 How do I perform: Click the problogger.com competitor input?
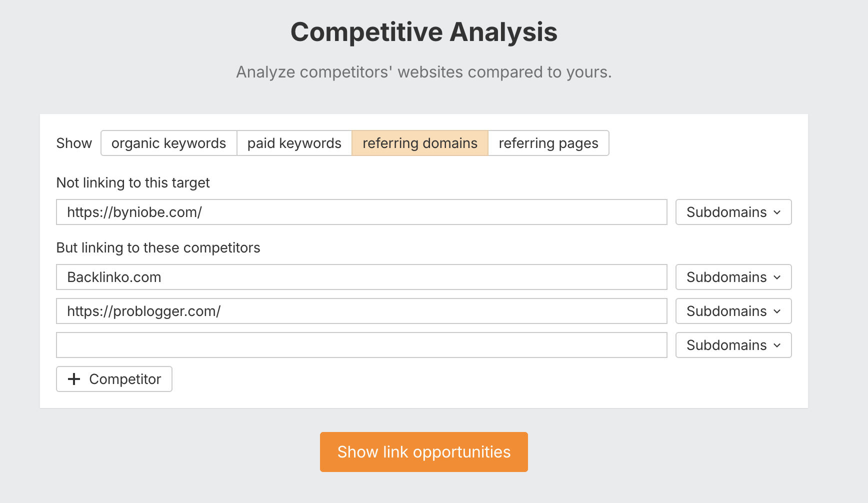[361, 311]
